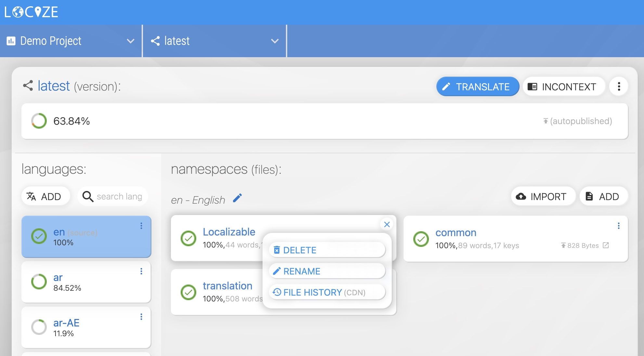Click external link icon beside 828 Bytes
The height and width of the screenshot is (356, 644).
pyautogui.click(x=606, y=245)
